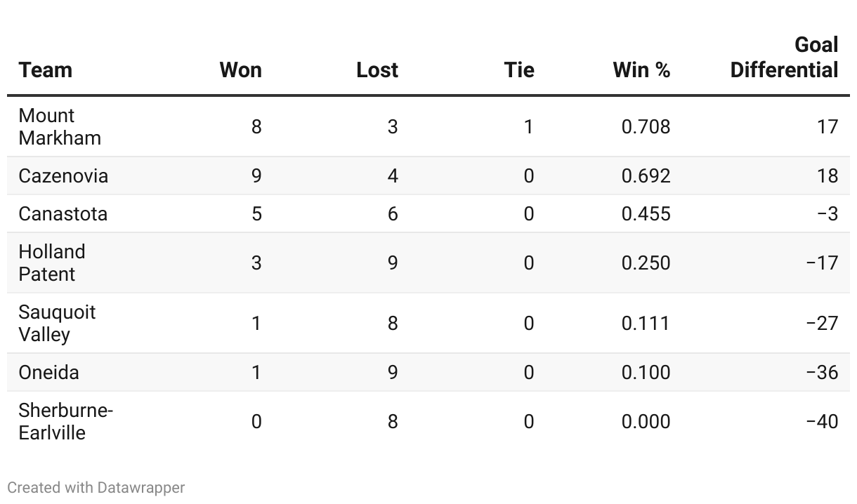The image size is (857, 504).
Task: Click Mount Markham's 0.708 win percentage
Action: pos(646,126)
